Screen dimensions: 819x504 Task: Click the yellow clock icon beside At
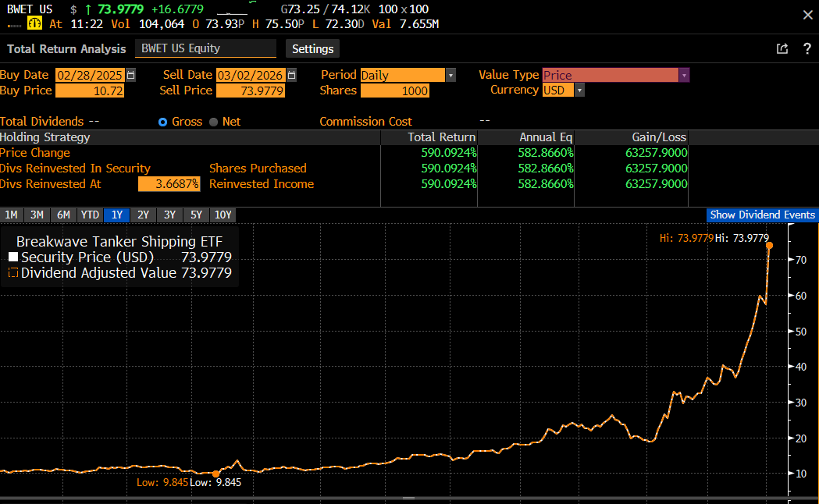(x=34, y=23)
